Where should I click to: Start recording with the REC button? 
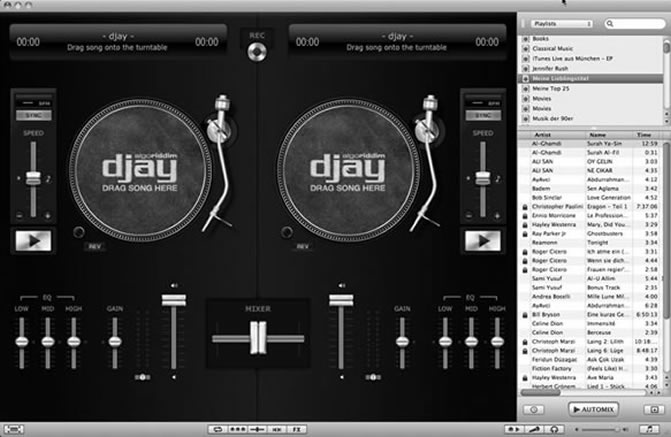[257, 52]
